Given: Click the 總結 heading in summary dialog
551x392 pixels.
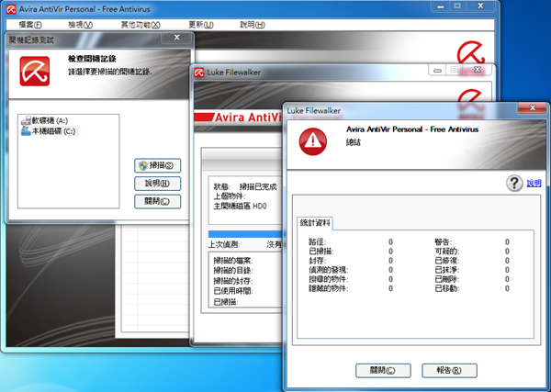Looking at the screenshot, I should coord(354,142).
